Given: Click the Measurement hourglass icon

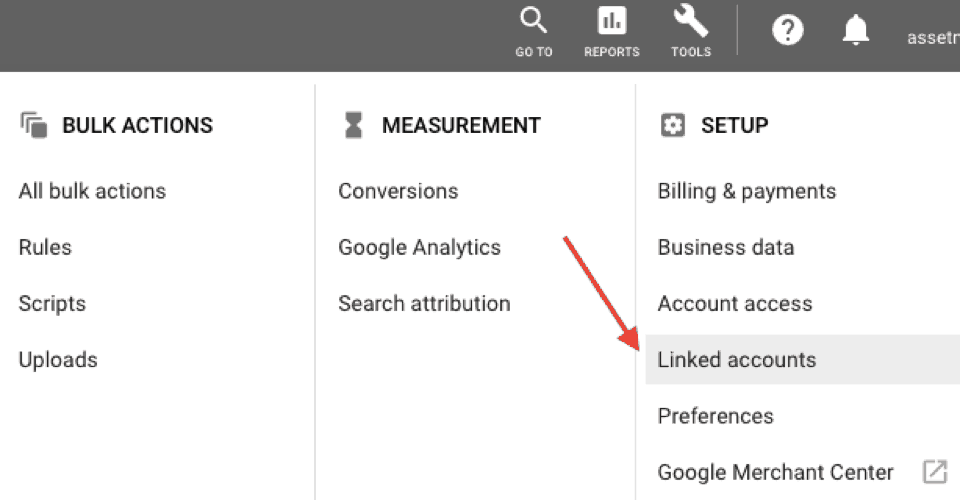Looking at the screenshot, I should [x=353, y=125].
